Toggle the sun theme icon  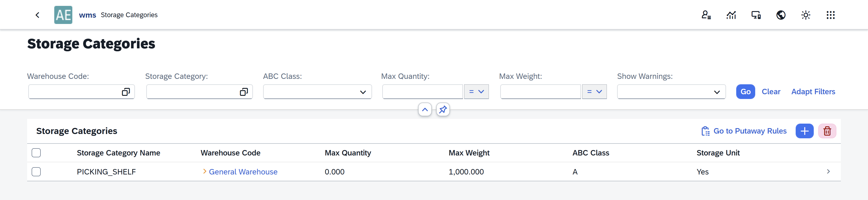pos(805,15)
